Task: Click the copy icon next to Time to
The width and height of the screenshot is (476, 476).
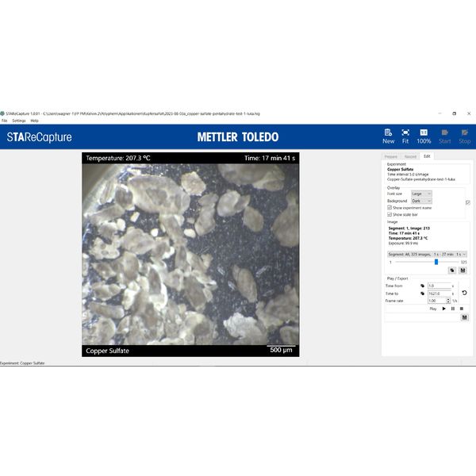Action: [x=422, y=294]
